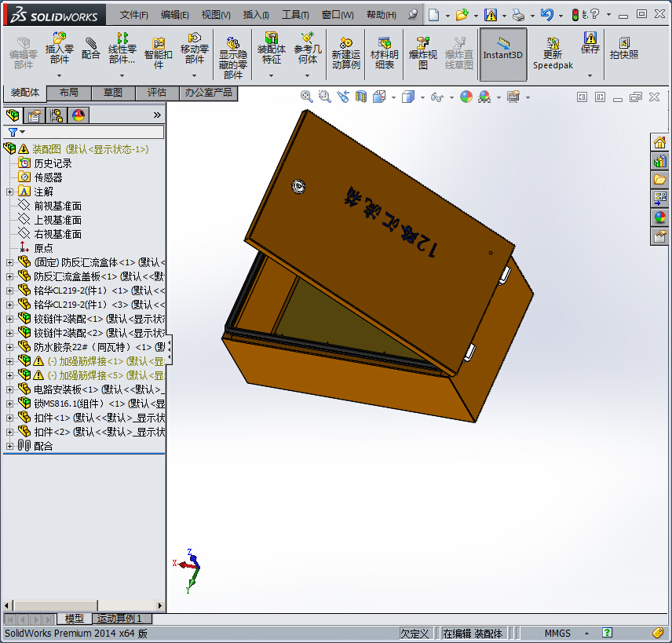
Task: Toggle the Instant3D button
Action: click(503, 54)
